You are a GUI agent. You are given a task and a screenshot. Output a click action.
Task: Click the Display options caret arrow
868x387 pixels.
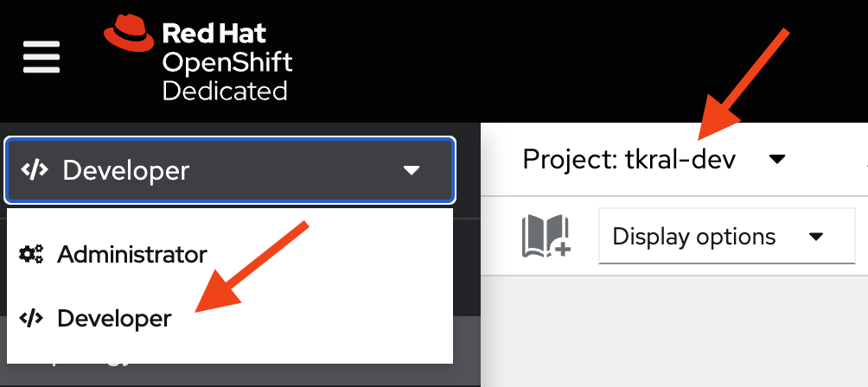click(815, 237)
